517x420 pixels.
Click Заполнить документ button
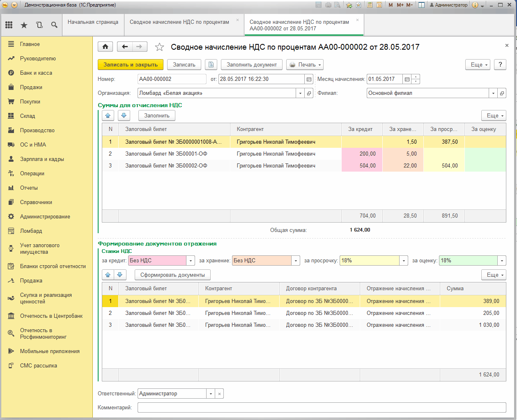(252, 64)
